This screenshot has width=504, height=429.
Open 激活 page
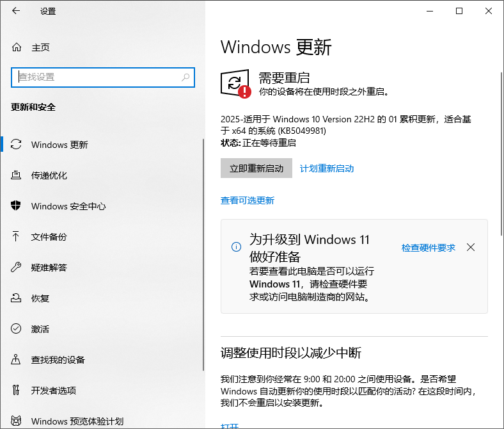point(102,328)
